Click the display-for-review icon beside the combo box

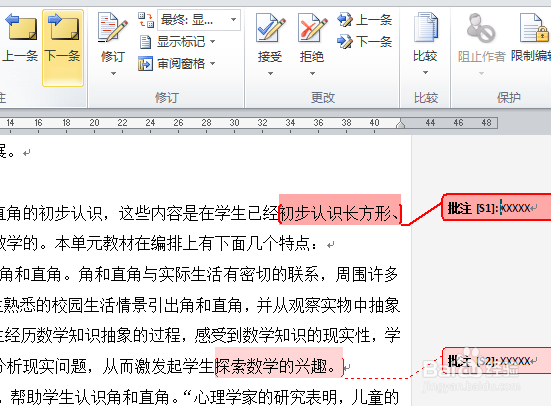coord(145,20)
